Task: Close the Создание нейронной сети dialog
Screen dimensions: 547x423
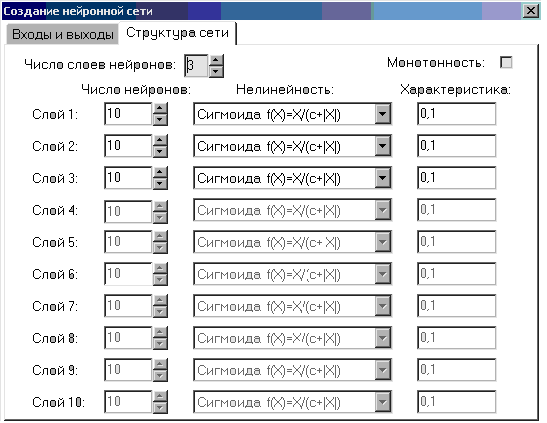Action: pyautogui.click(x=531, y=11)
